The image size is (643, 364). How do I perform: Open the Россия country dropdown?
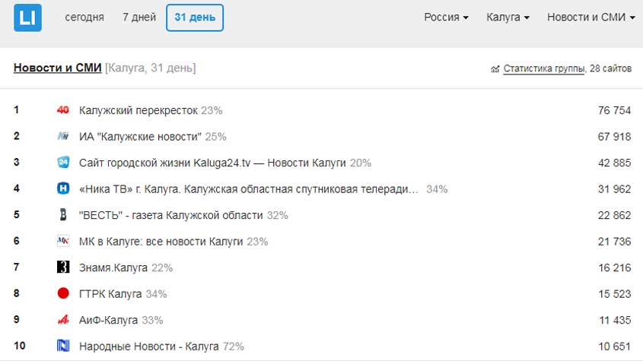pos(446,17)
